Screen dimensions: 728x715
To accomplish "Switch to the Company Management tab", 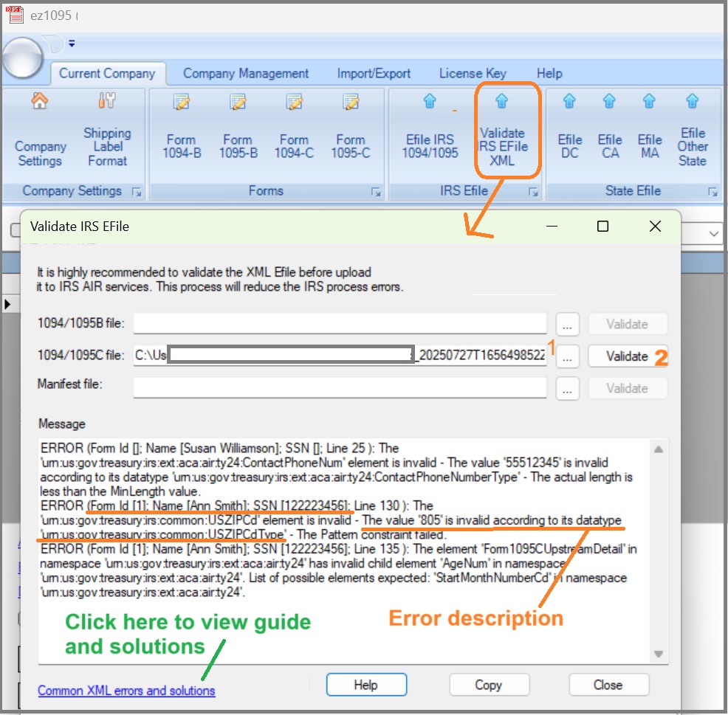I will point(246,73).
